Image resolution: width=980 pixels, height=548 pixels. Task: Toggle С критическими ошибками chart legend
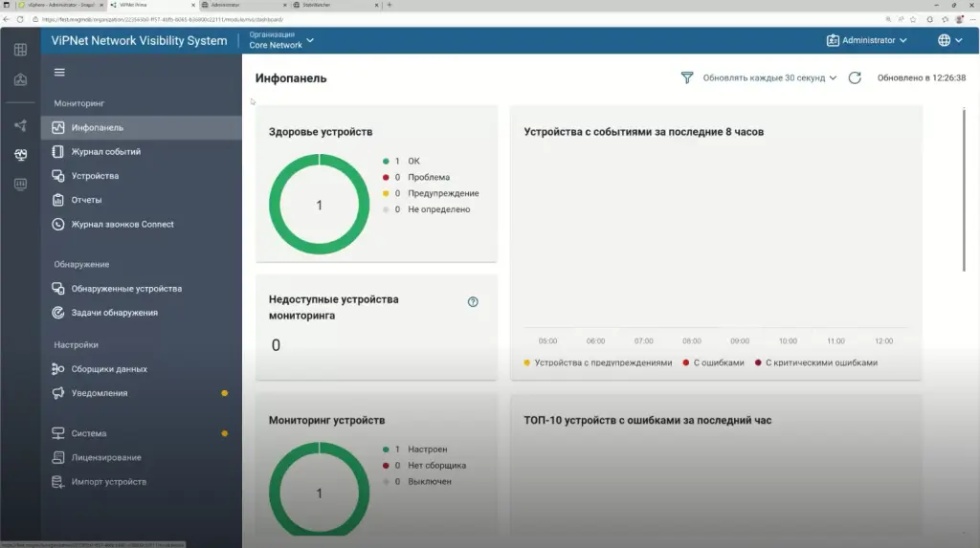[816, 362]
